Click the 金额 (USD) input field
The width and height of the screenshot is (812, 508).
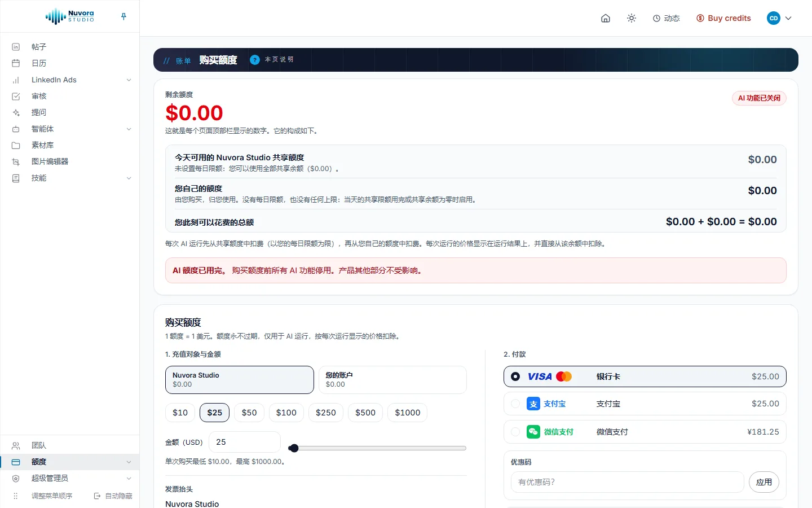pyautogui.click(x=245, y=442)
